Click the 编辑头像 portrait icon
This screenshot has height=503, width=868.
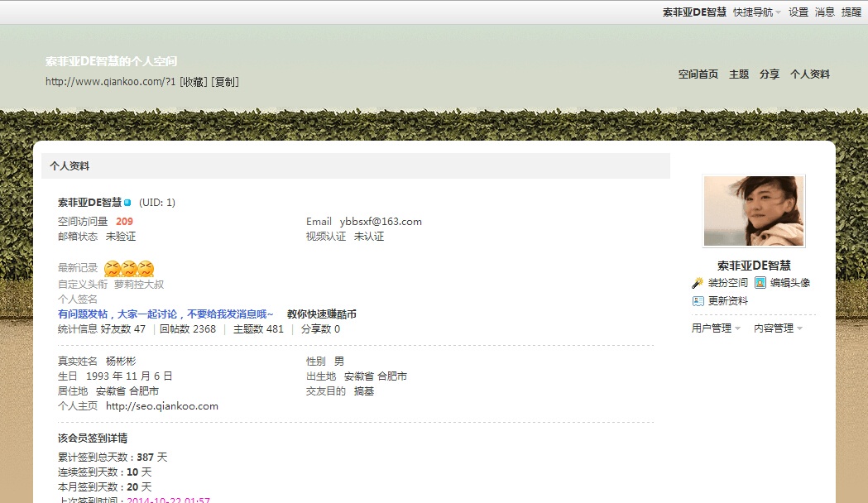760,283
